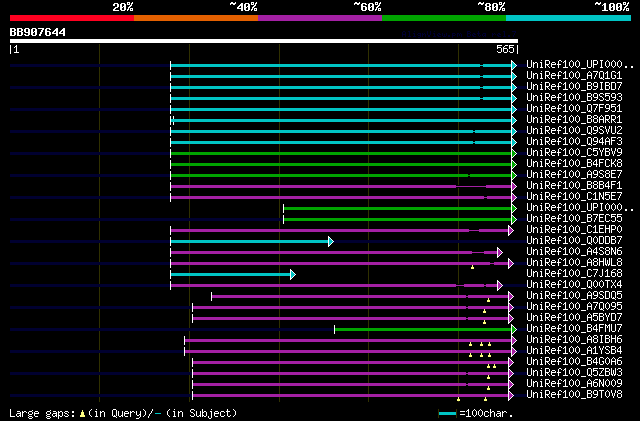Click the label UniRef100_B4G0A6
The width and height of the screenshot is (640, 421).
(x=574, y=362)
